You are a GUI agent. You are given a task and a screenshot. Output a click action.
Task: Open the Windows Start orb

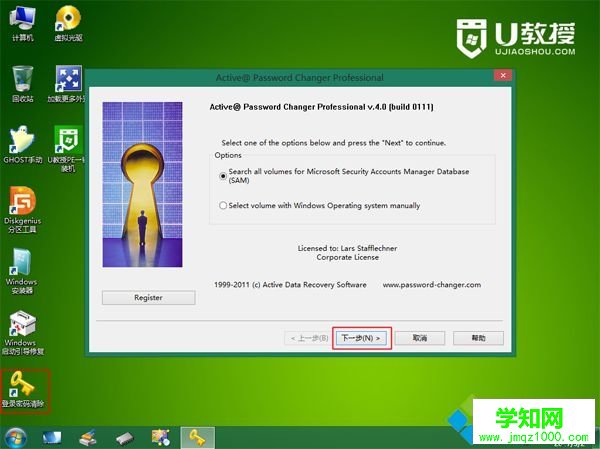point(15,438)
